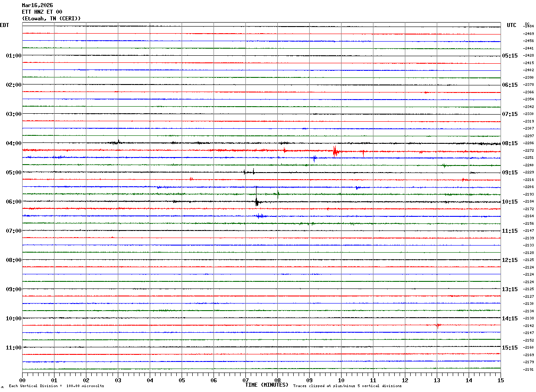
Task: Pick the DC offset value -2469
Action: (528, 34)
